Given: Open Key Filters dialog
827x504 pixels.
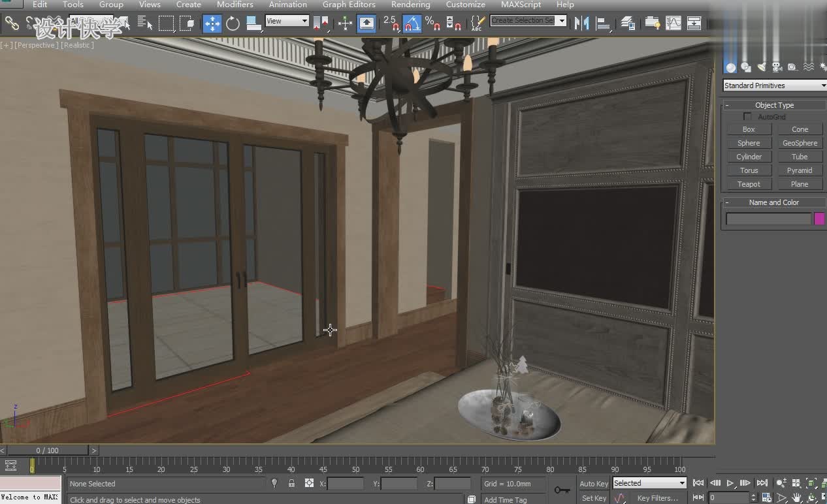Looking at the screenshot, I should [658, 498].
